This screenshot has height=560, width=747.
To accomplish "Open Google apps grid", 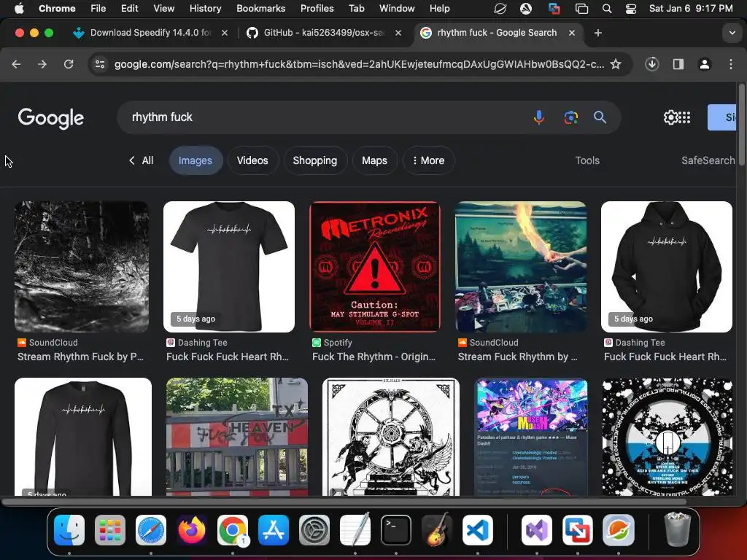I will 684,117.
